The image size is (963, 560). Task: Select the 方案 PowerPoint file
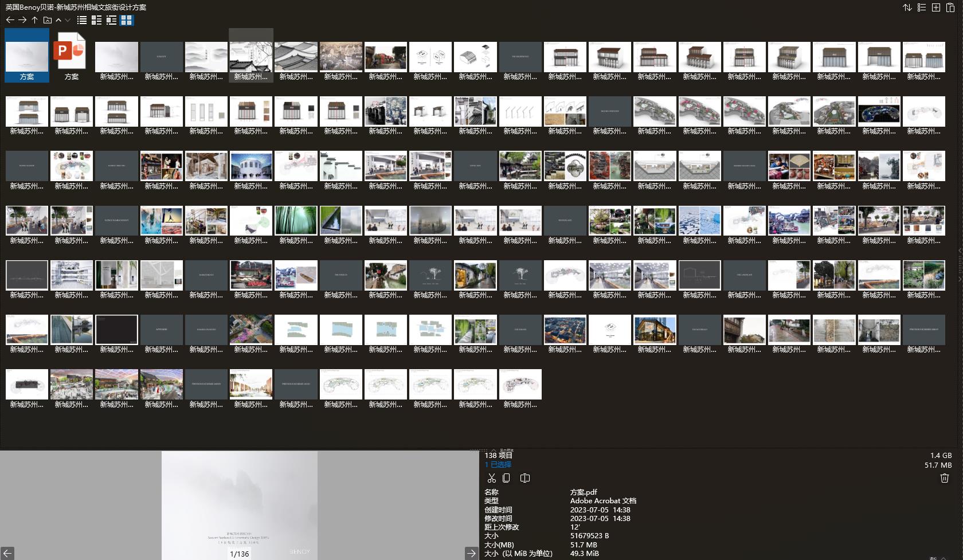coord(72,56)
